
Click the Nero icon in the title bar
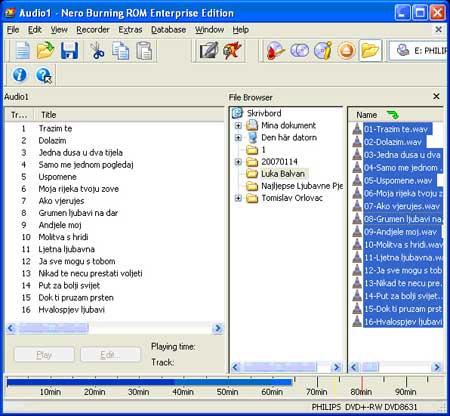point(10,13)
